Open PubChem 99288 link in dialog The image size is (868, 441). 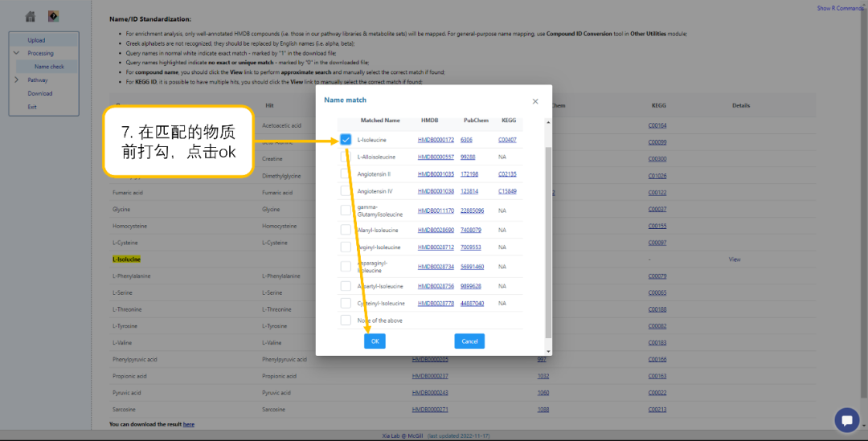click(x=468, y=157)
